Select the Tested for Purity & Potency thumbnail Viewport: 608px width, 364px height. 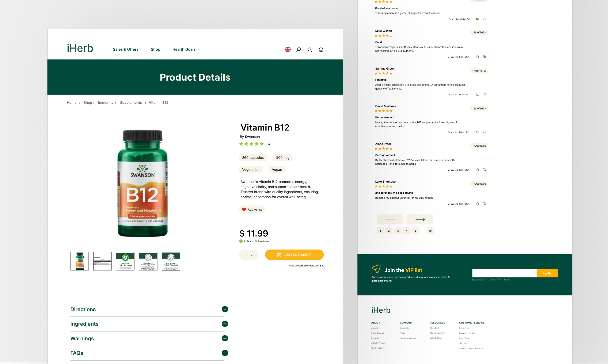[x=125, y=261]
